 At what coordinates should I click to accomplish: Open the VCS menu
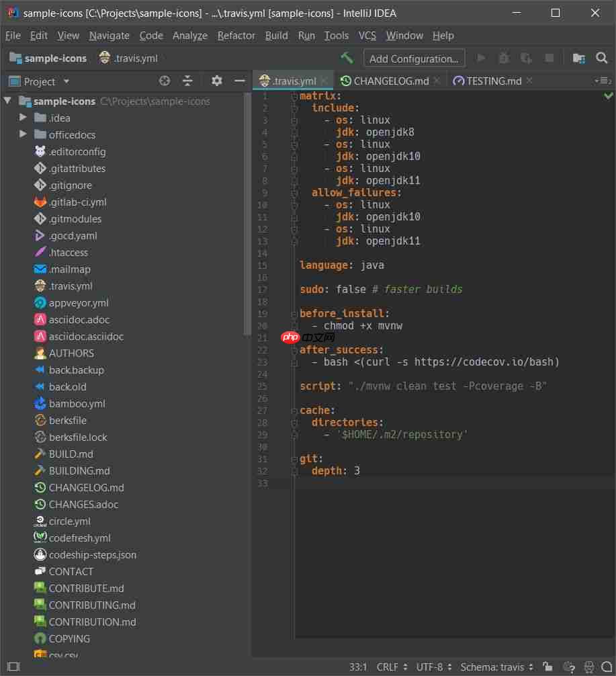367,36
